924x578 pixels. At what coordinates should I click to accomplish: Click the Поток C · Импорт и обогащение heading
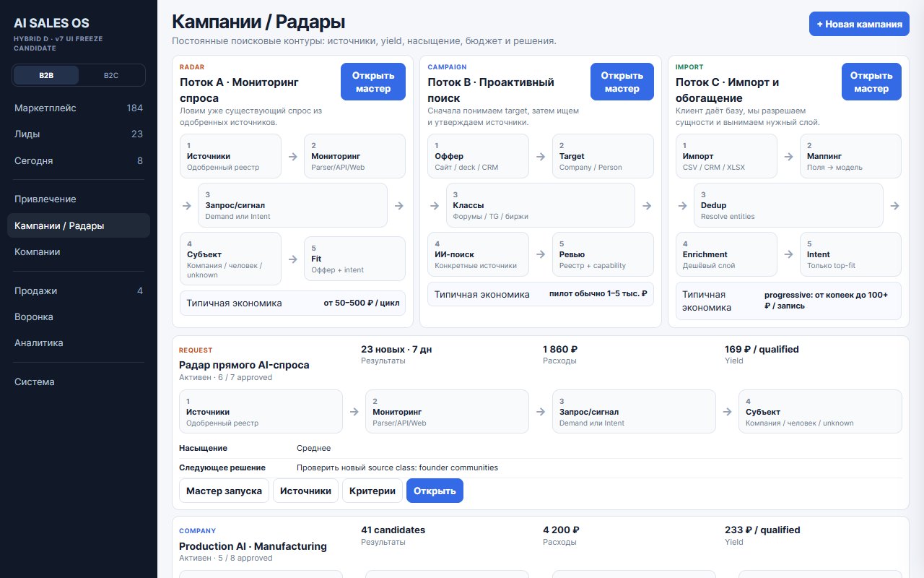727,90
